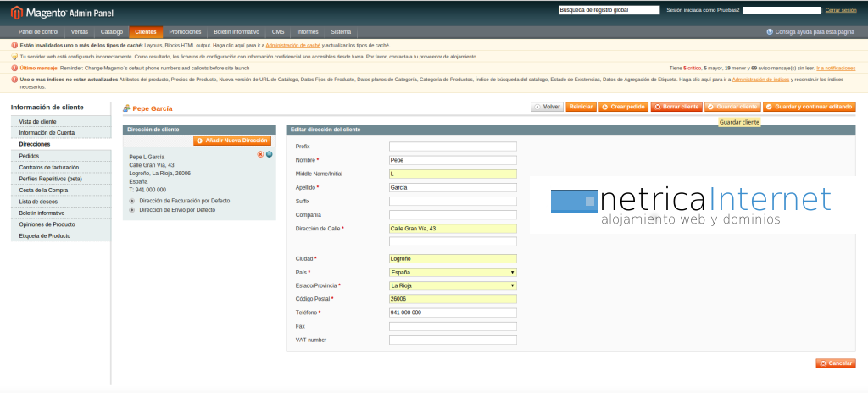Image resolution: width=868 pixels, height=393 pixels.
Task: Click the Apellido field containing García
Action: pos(453,188)
